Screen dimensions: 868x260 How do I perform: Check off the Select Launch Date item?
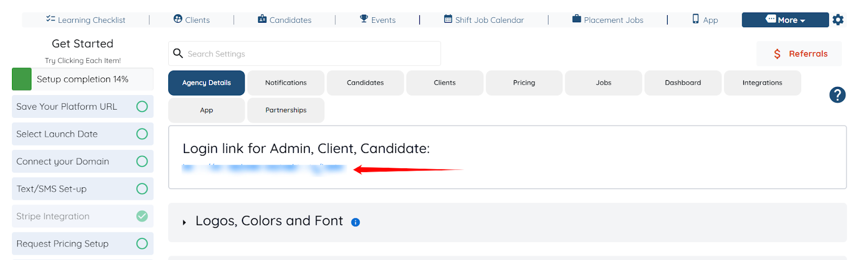(142, 134)
